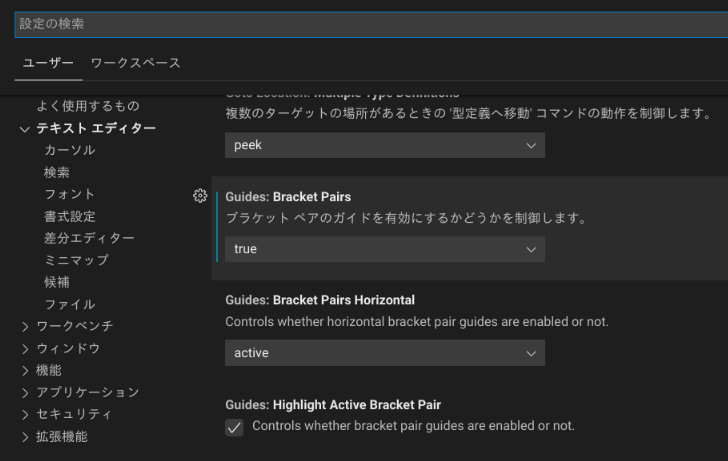Open the 'peek' dropdown for Goto Location
Image resolution: width=728 pixels, height=461 pixels.
click(384, 145)
